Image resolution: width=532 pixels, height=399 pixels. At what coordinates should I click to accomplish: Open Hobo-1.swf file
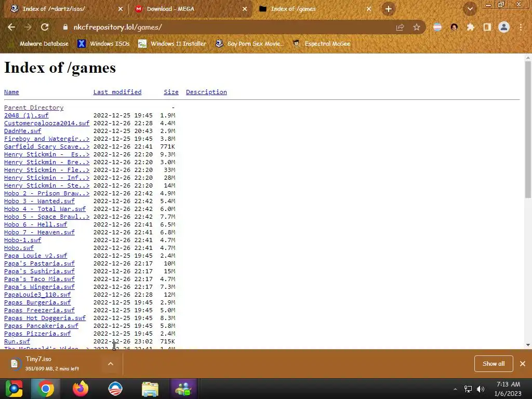(22, 240)
